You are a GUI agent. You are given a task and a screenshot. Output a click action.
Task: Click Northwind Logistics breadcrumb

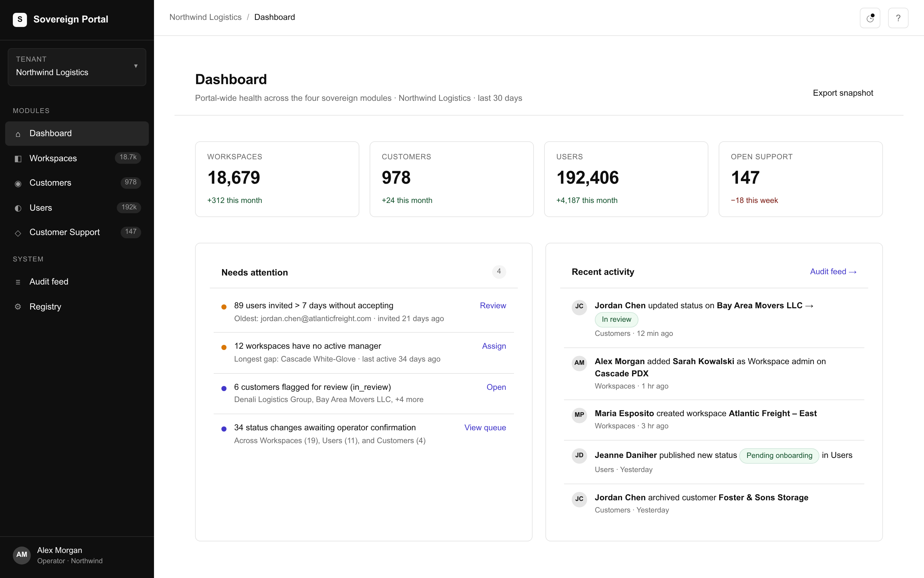pos(205,17)
